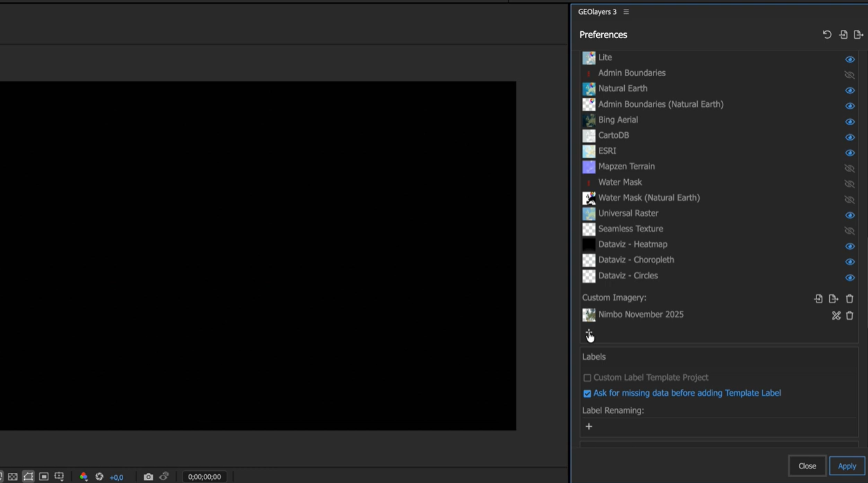868x483 pixels.
Task: Uncheck Ask for missing data before adding Template Label
Action: (x=587, y=393)
